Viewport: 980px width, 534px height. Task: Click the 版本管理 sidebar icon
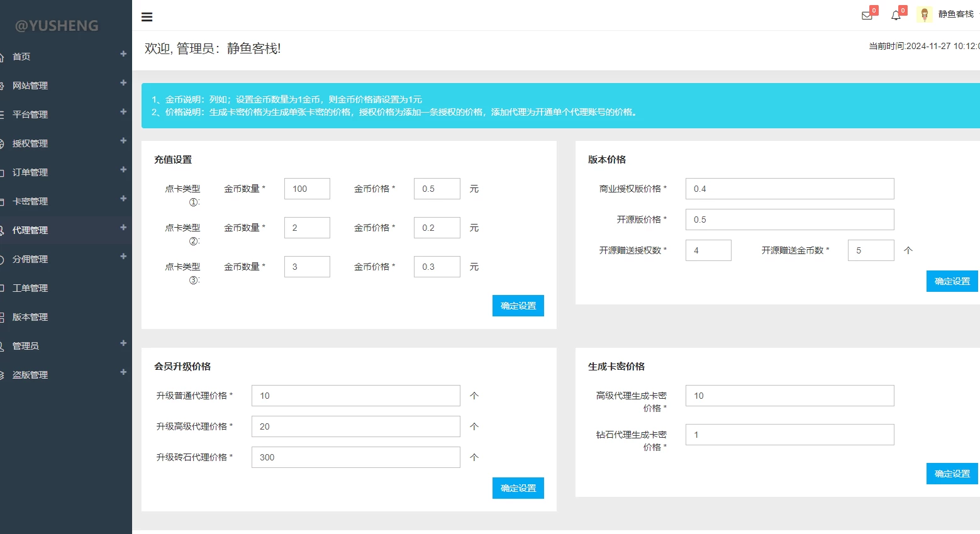coord(2,318)
